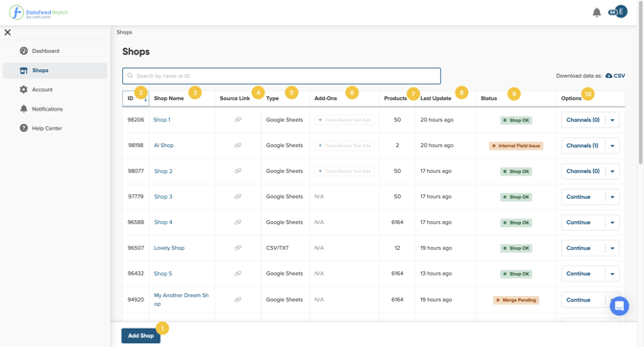This screenshot has width=644, height=347.
Task: Click the Add Shop button
Action: (x=141, y=335)
